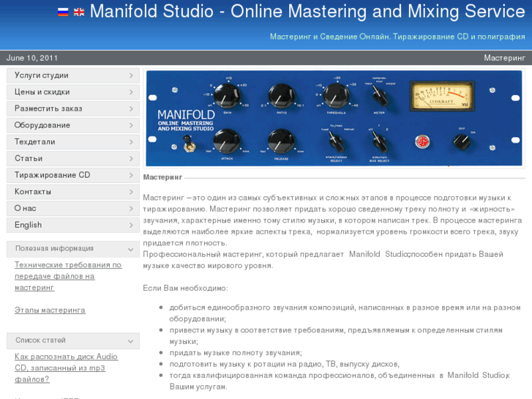This screenshot has height=399, width=532.
Task: Switch site language via UK flag icon
Action: [x=79, y=12]
